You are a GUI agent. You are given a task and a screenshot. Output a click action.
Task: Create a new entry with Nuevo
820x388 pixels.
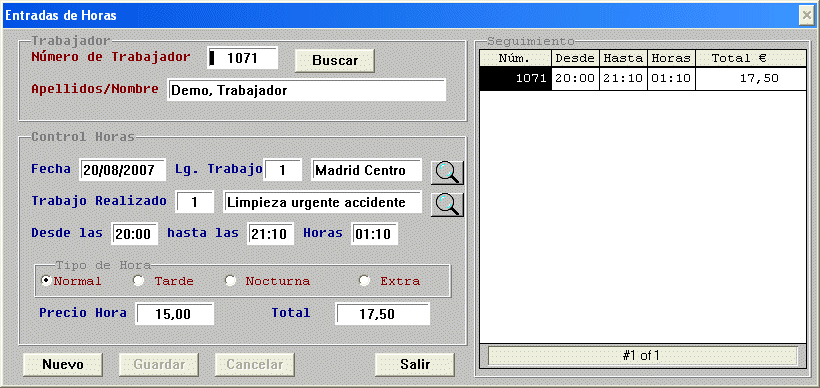click(63, 364)
